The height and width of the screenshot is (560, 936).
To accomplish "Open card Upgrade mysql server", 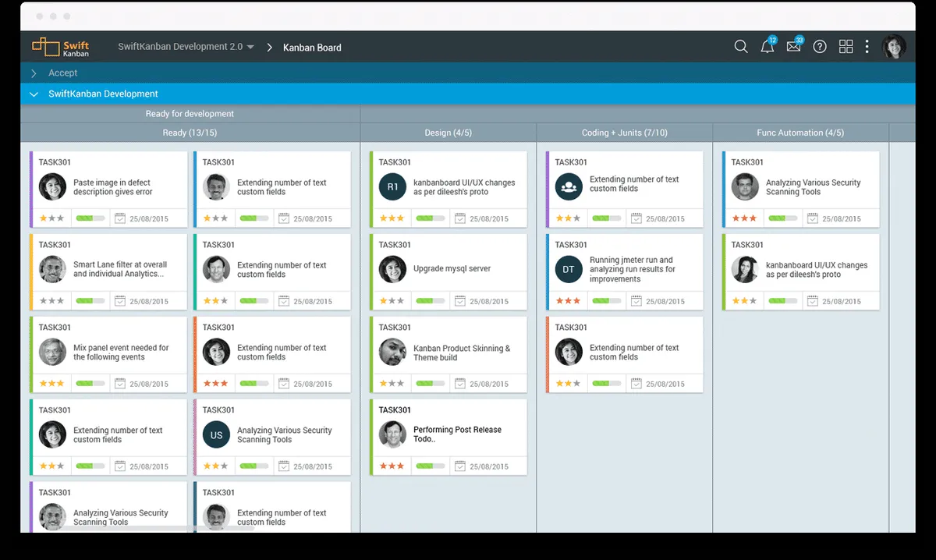I will click(x=448, y=272).
